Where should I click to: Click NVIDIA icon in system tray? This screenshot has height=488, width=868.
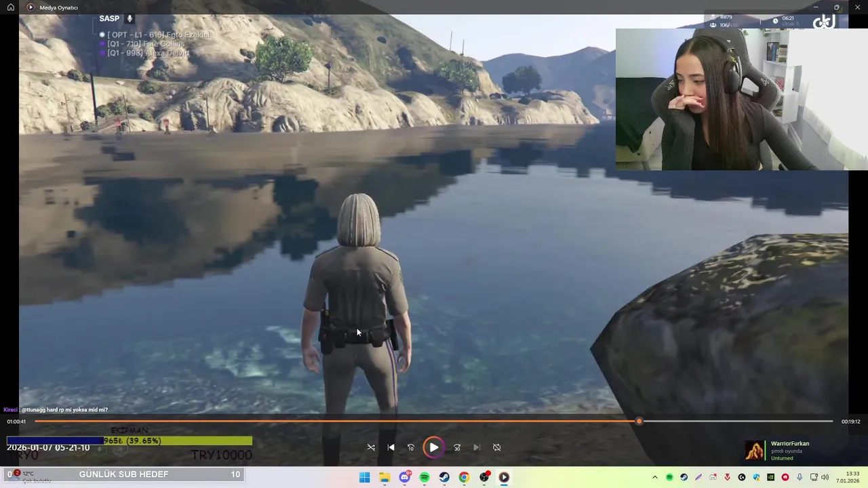click(x=771, y=477)
